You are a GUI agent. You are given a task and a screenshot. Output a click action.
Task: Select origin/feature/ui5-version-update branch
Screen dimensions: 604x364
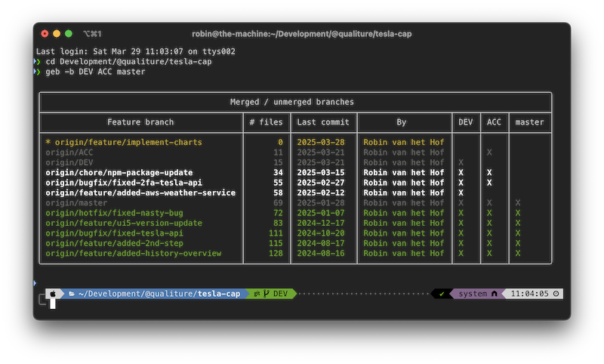pyautogui.click(x=124, y=223)
